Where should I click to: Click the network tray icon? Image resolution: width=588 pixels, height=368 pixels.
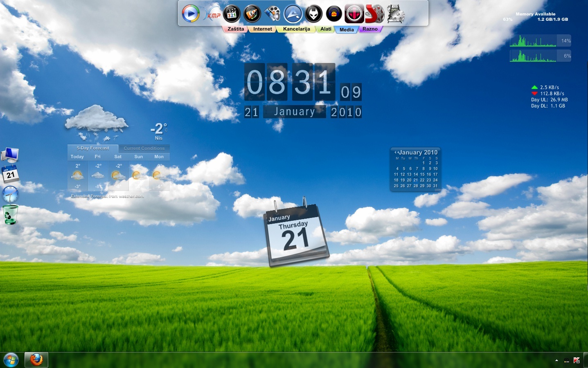click(x=567, y=360)
